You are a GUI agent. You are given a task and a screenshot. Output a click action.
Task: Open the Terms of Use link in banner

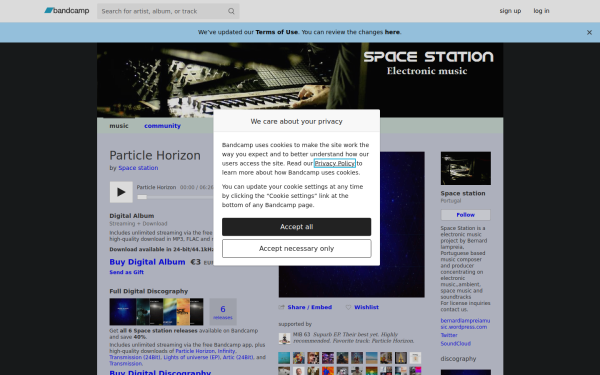277,32
